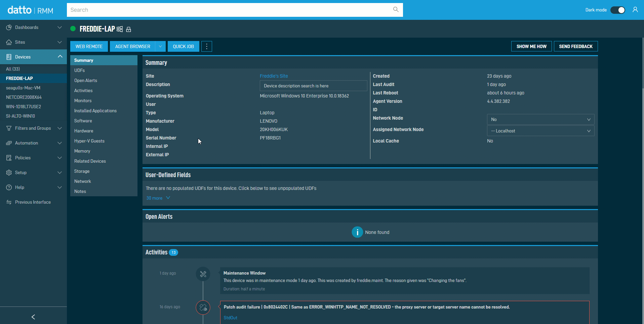Select the Summary tab
This screenshot has height=324, width=644.
104,60
